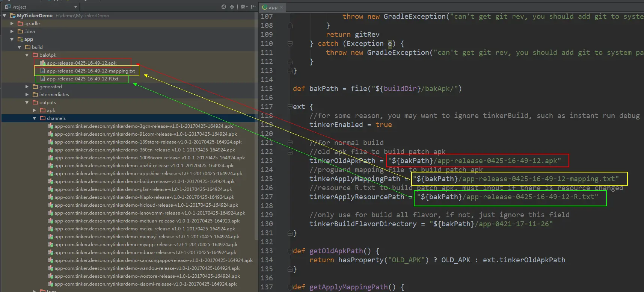Expand the apk folder under outputs
The height and width of the screenshot is (292, 644).
[x=35, y=110]
